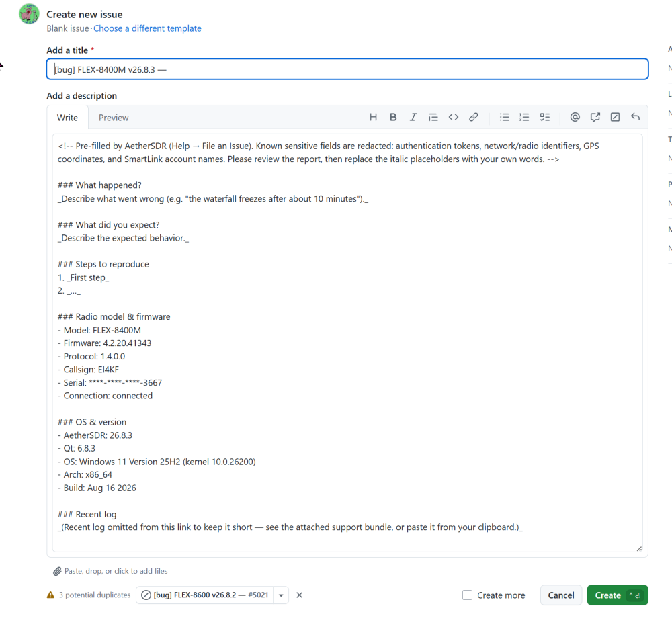672x643 pixels.
Task: Check the Create more checkbox
Action: point(468,595)
